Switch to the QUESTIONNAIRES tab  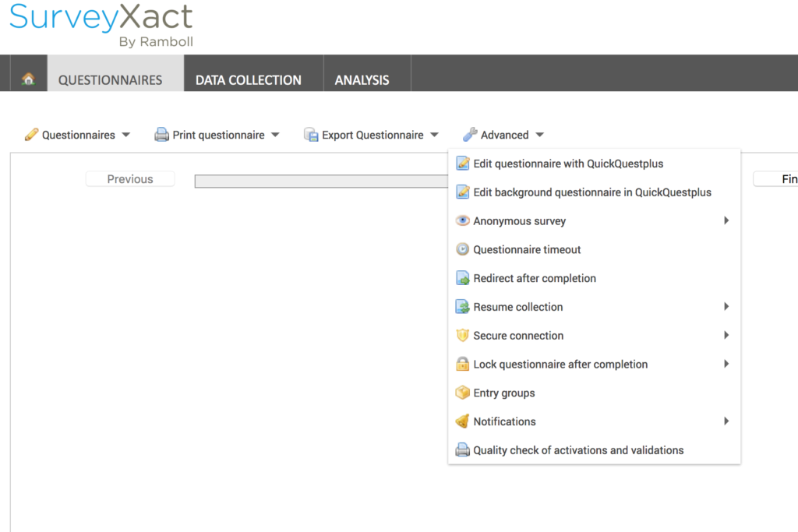tap(115, 73)
